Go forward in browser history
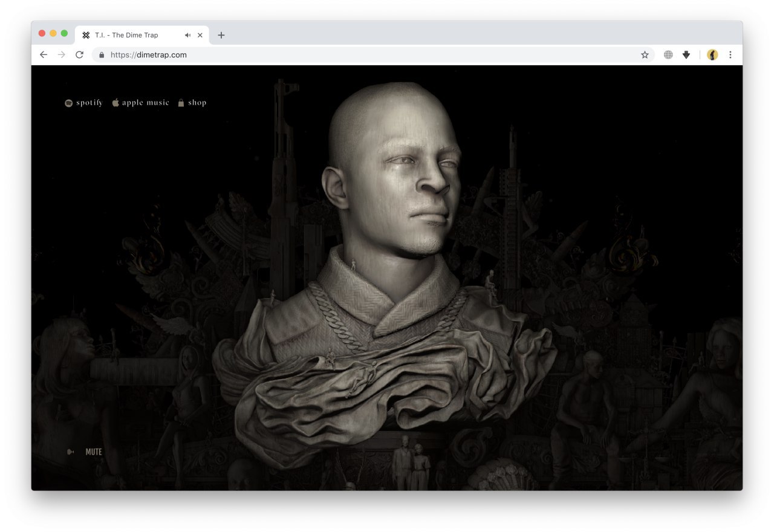 coord(61,54)
